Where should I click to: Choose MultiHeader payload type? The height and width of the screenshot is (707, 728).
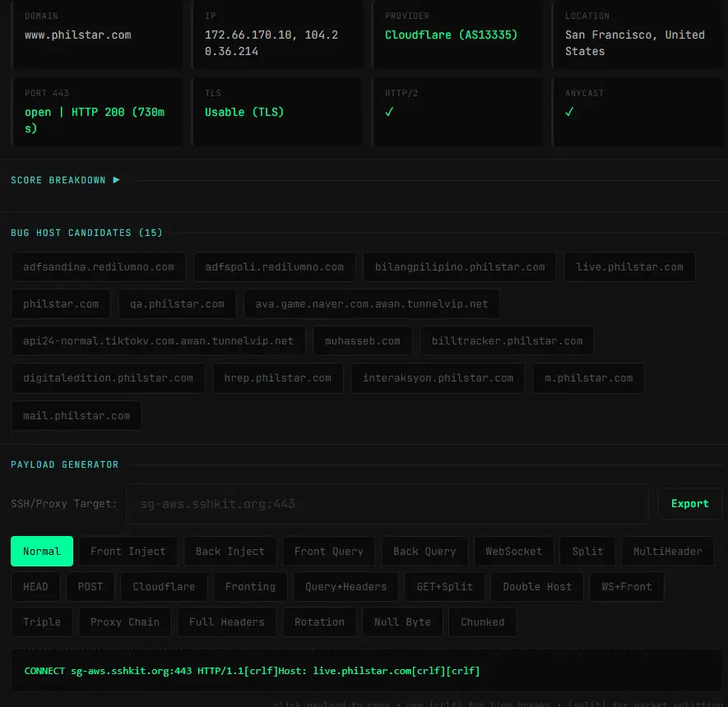pyautogui.click(x=668, y=551)
